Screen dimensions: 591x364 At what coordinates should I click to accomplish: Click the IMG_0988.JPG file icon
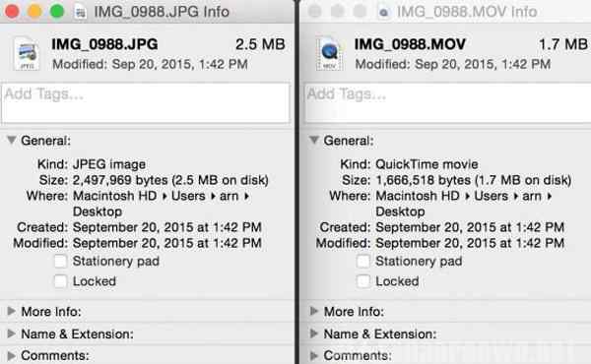[26, 53]
